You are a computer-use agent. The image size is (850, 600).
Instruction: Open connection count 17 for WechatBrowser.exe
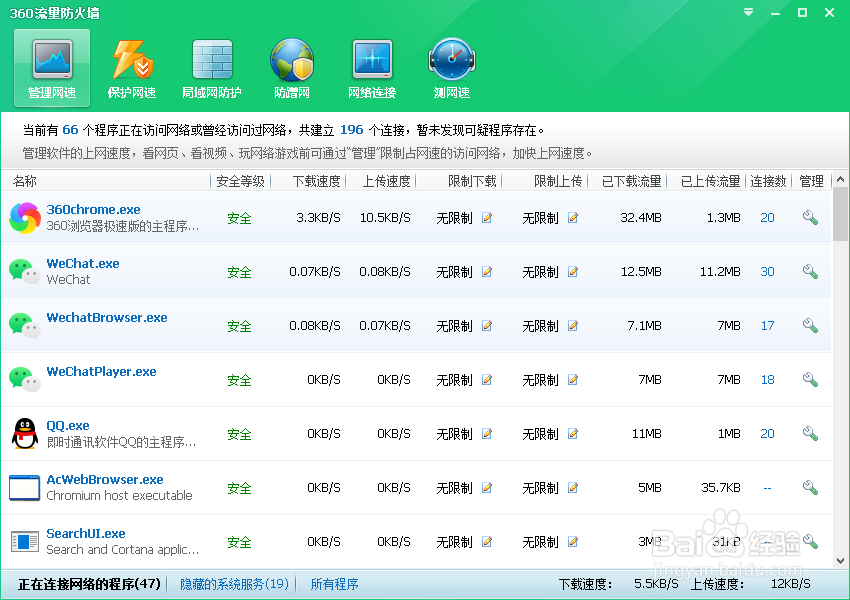[x=767, y=326]
